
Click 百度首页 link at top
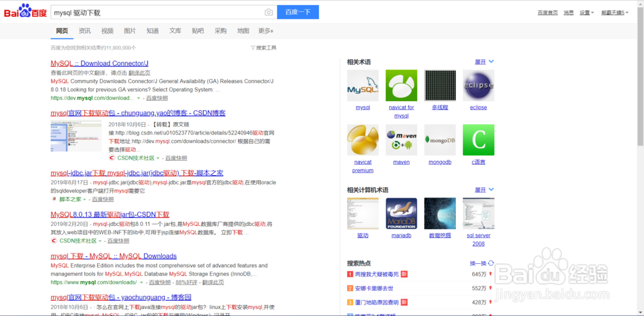tap(548, 13)
